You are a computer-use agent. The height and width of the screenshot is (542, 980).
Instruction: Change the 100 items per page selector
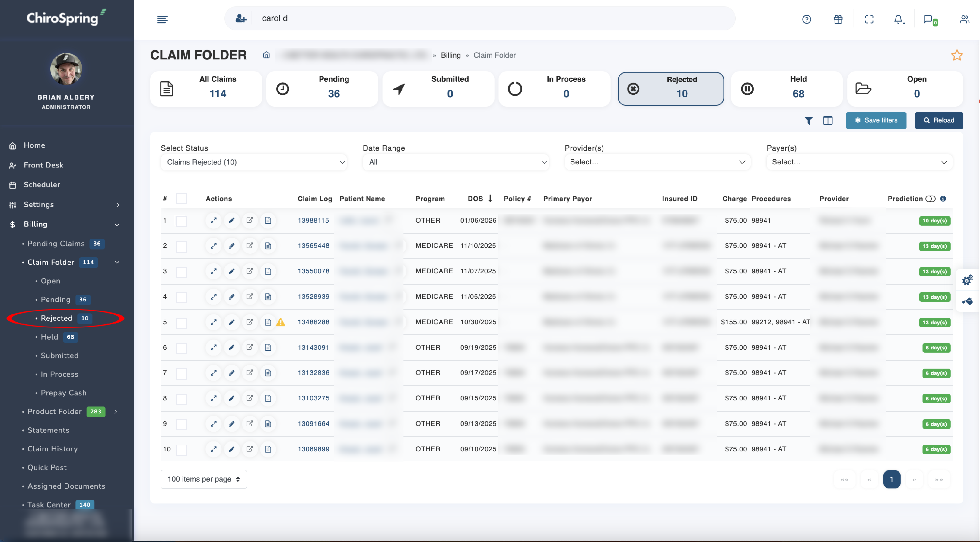coord(204,479)
